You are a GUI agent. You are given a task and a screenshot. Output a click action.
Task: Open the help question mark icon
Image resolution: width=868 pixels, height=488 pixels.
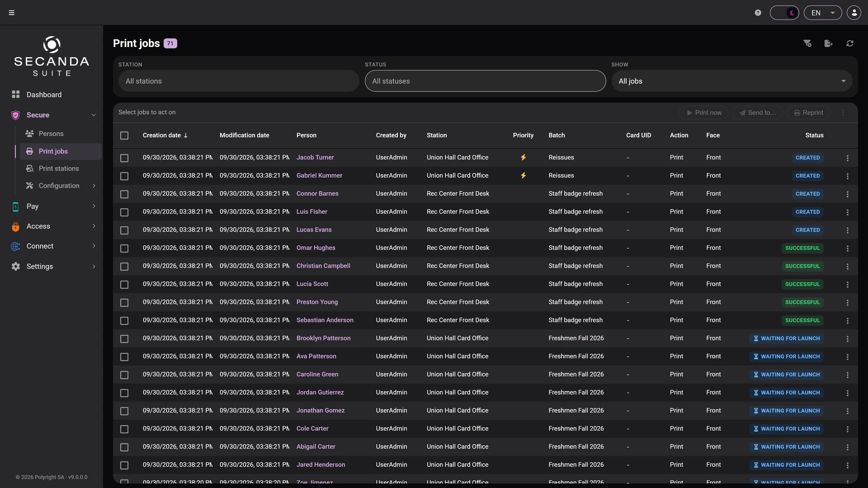[758, 13]
